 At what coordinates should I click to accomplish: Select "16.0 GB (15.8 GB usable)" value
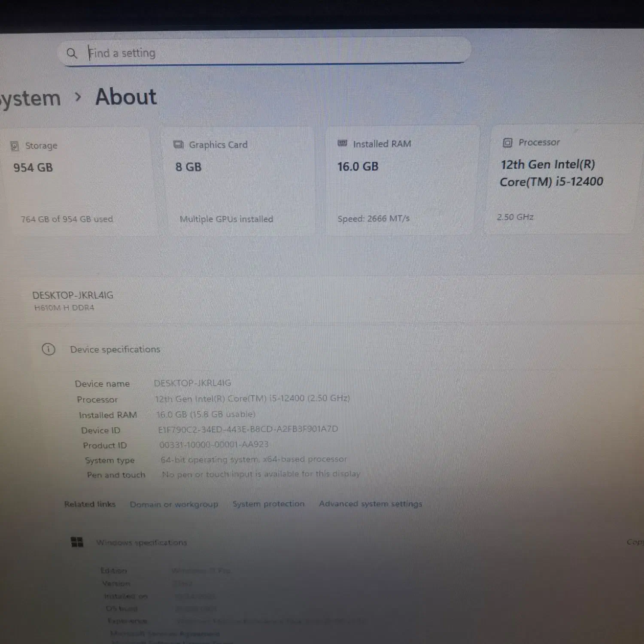[x=206, y=414]
